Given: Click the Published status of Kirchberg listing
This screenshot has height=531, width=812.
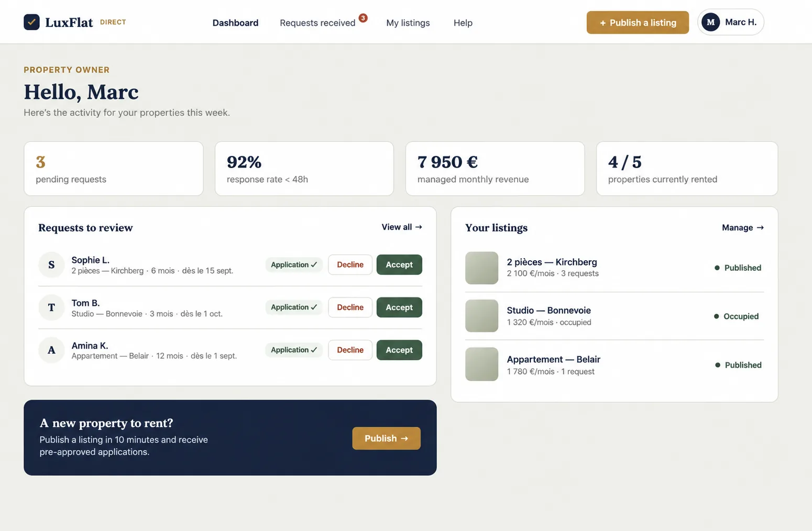Looking at the screenshot, I should pyautogui.click(x=738, y=268).
